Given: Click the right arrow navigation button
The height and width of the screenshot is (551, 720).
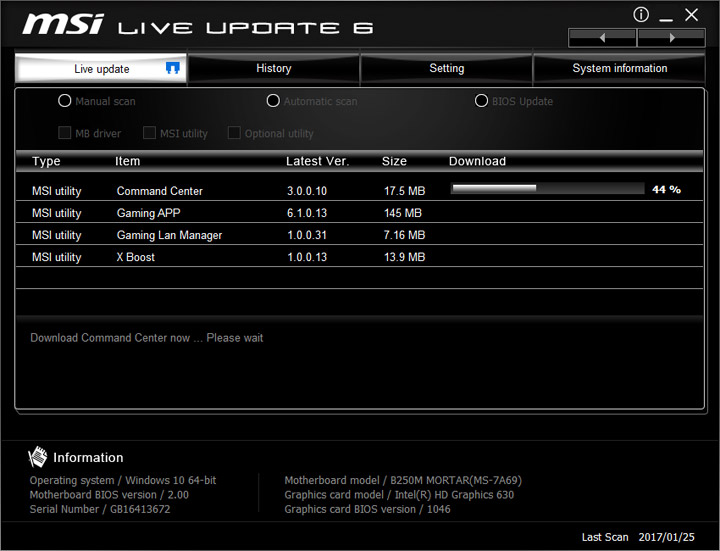Looking at the screenshot, I should 671,38.
